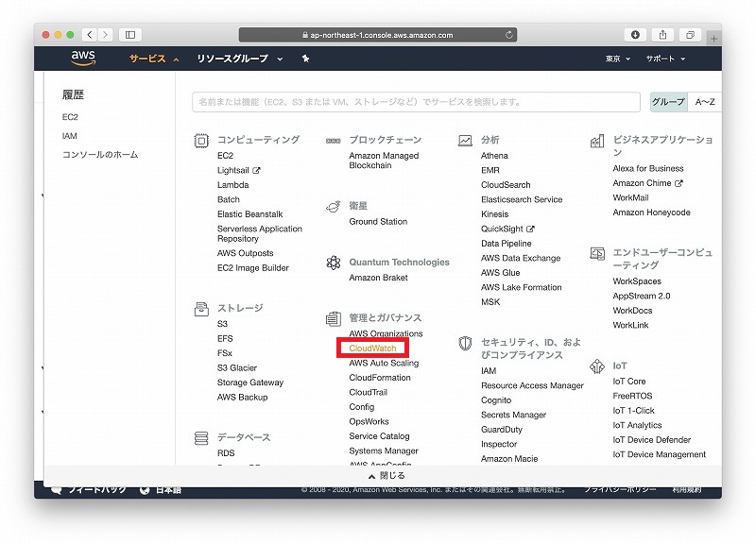Open CloudTrail service
This screenshot has height=544, width=756.
(x=369, y=392)
